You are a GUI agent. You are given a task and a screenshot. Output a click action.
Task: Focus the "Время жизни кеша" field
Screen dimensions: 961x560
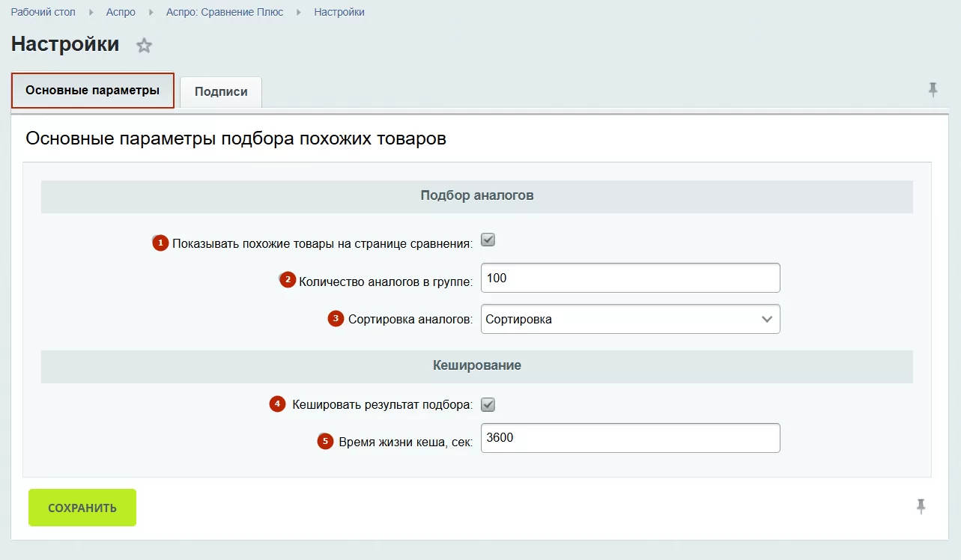(630, 438)
